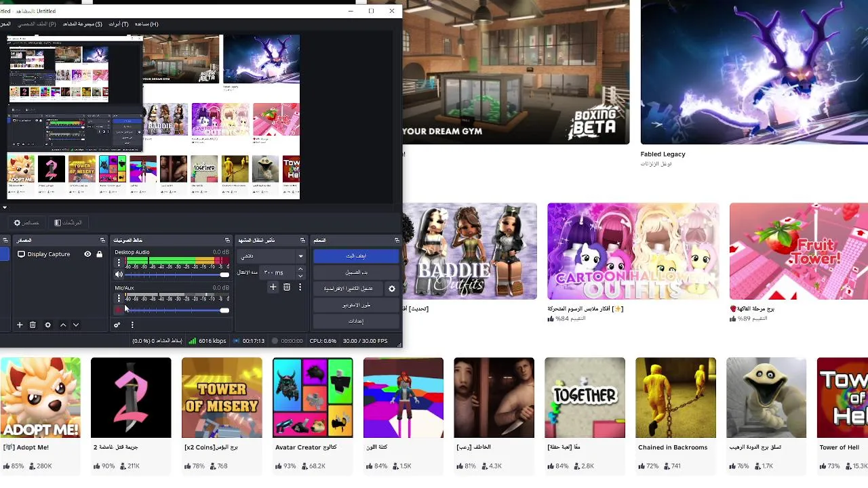Open the transition type dropdown
Viewport: 868px width, 488px height.
coord(271,256)
